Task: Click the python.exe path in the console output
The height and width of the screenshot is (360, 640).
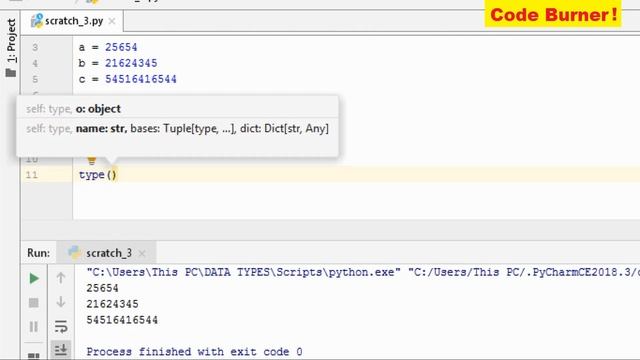Action: [244, 272]
